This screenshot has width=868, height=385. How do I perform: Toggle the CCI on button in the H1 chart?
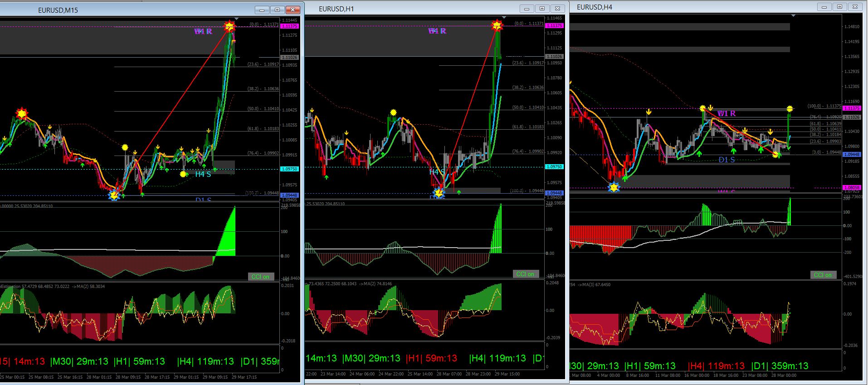(526, 274)
